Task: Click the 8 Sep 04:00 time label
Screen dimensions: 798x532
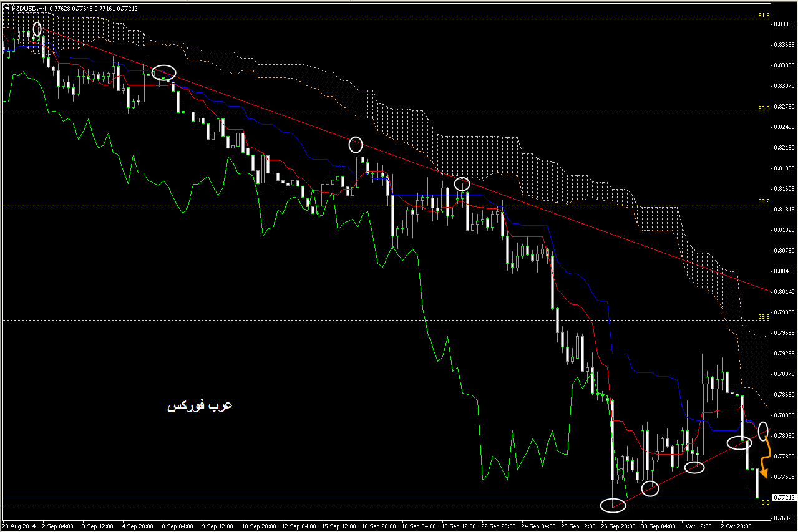Action: click(x=178, y=526)
